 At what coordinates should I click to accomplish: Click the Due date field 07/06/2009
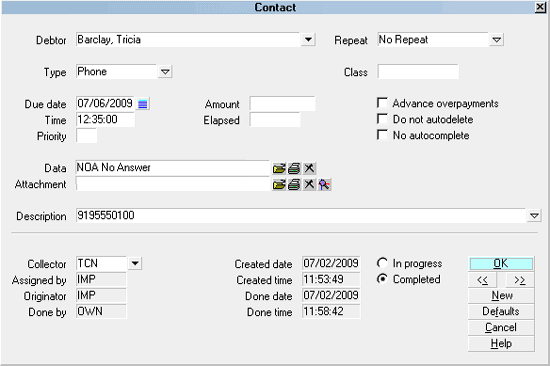pos(105,104)
